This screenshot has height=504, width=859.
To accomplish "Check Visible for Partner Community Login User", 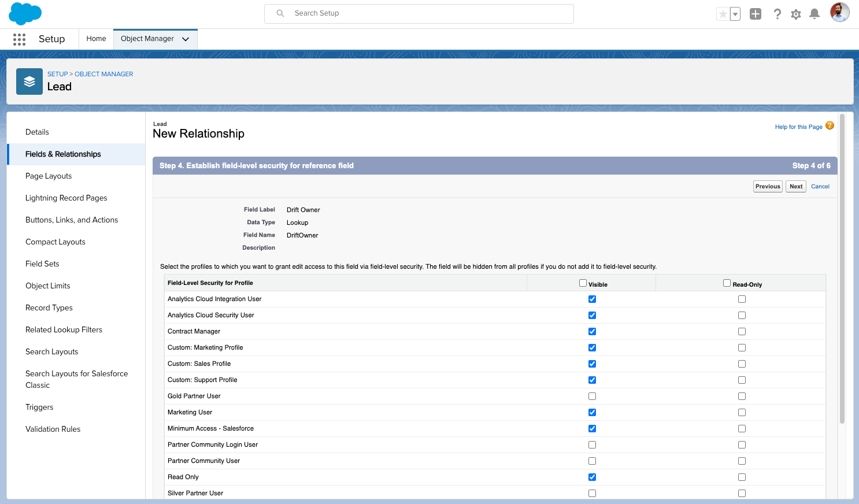I will (x=592, y=445).
